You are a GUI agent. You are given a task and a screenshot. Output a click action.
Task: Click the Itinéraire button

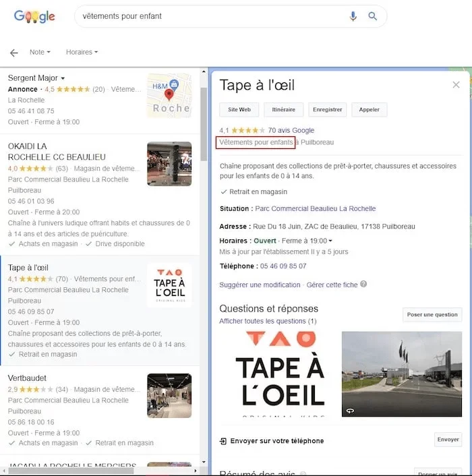[283, 110]
